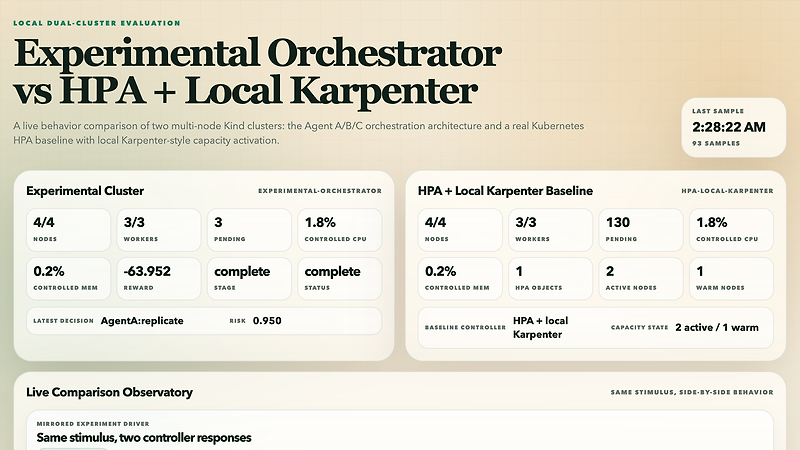Click the capacity state "2 active / 1 warm"

click(717, 328)
